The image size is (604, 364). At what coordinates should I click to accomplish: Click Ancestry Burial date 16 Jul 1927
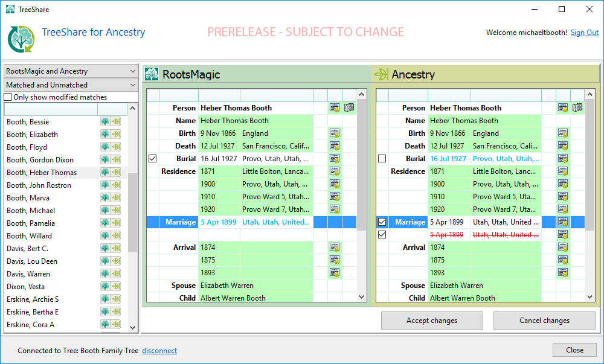click(x=448, y=159)
